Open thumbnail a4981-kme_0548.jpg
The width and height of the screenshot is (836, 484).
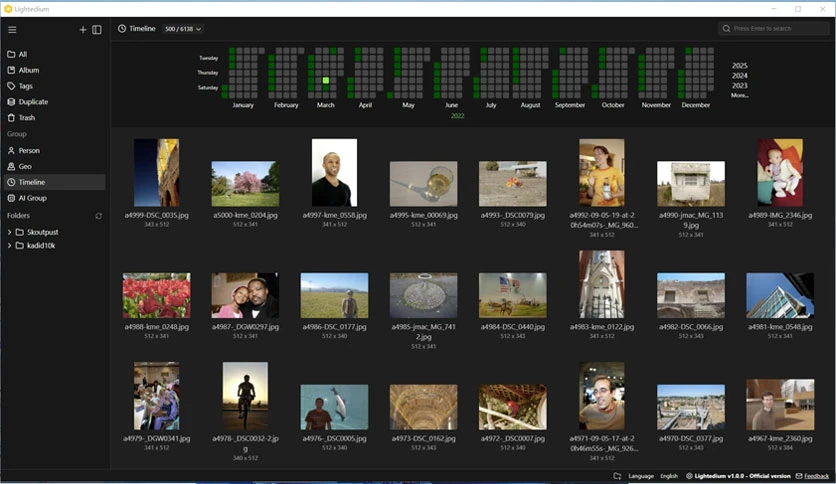[780, 295]
